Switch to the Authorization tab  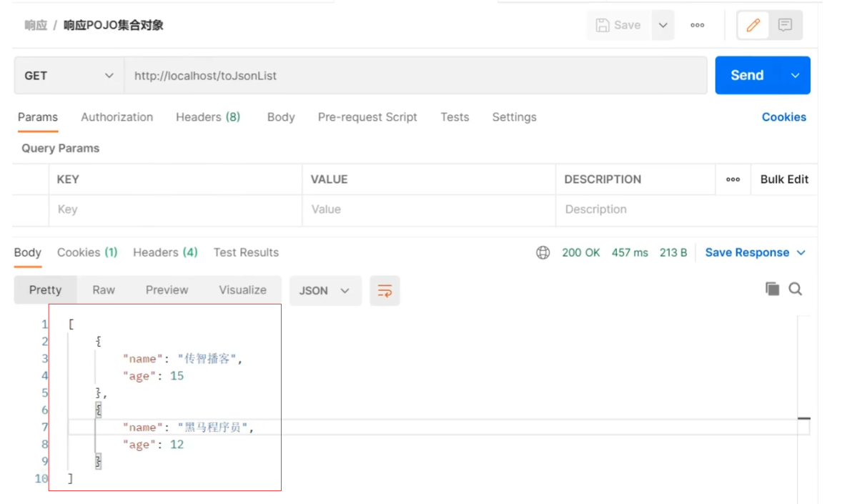pyautogui.click(x=117, y=117)
